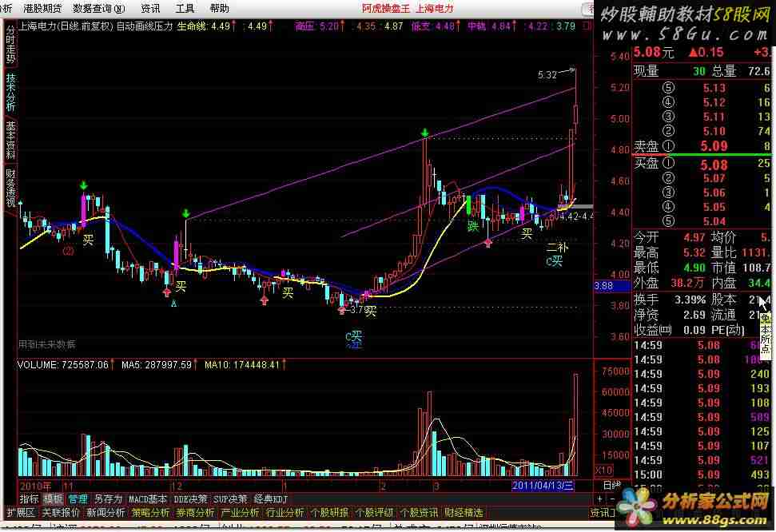
Task: Click the MA5 volume average label
Action: point(159,365)
